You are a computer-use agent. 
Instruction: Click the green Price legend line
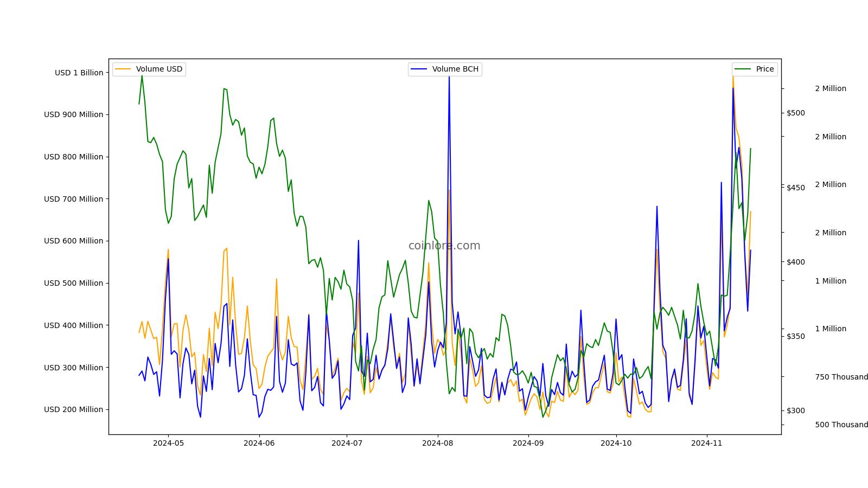coord(743,69)
